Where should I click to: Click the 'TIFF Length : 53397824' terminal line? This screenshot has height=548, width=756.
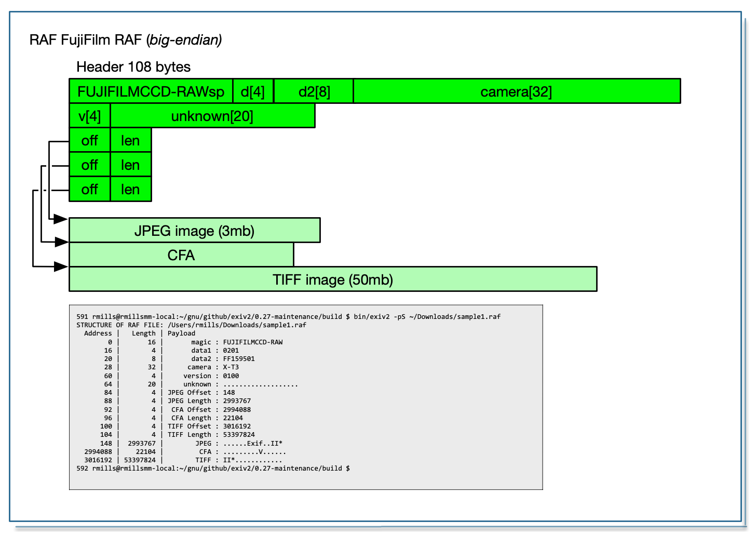(211, 435)
